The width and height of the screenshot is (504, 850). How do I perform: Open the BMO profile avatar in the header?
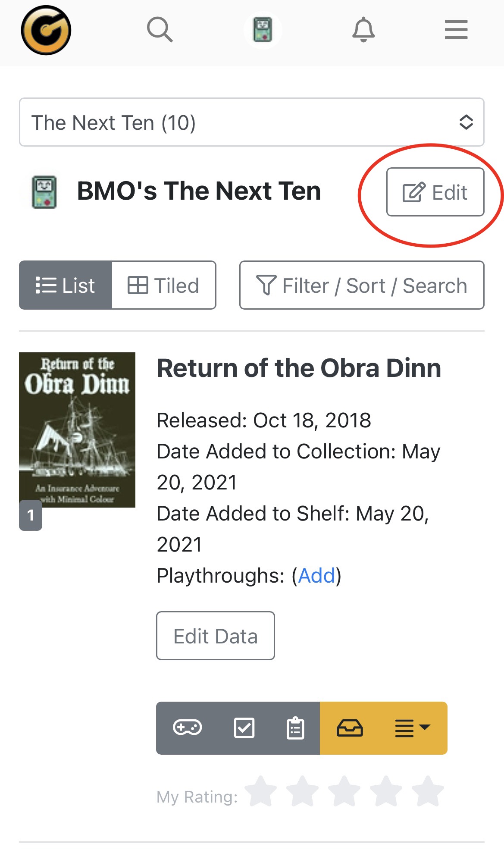263,30
